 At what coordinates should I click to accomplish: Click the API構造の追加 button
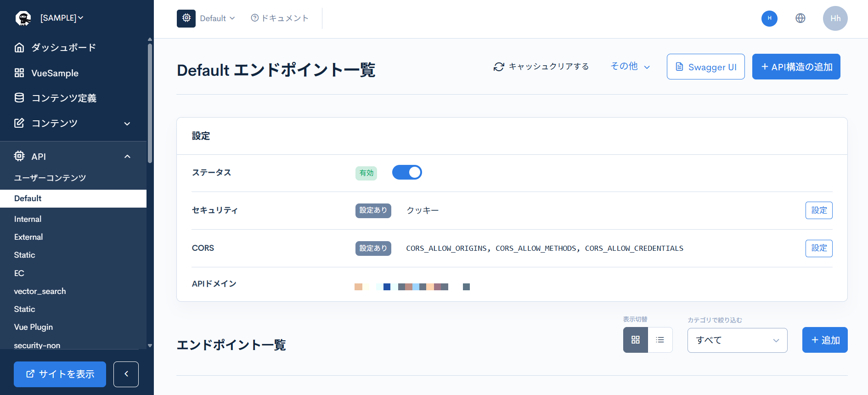pyautogui.click(x=796, y=67)
